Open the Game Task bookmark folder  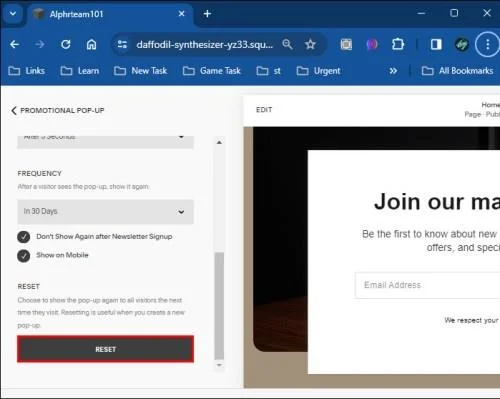click(x=212, y=71)
